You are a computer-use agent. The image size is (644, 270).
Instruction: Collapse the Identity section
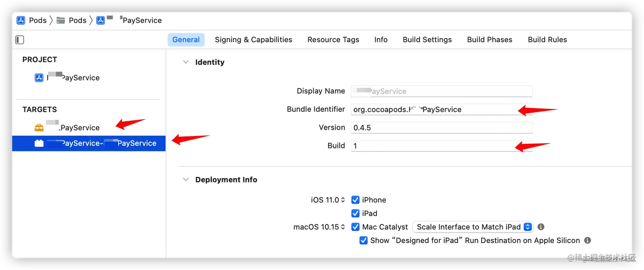186,62
